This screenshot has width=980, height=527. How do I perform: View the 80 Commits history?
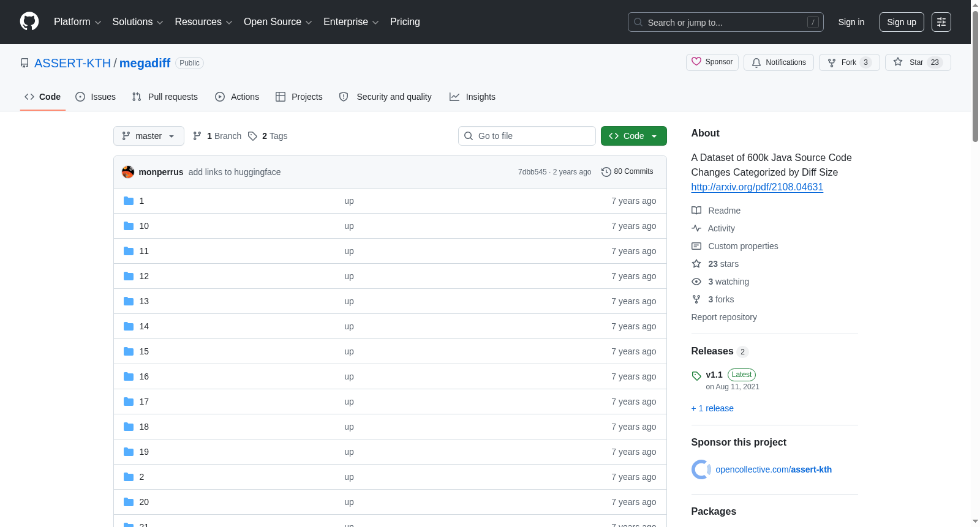click(x=627, y=172)
